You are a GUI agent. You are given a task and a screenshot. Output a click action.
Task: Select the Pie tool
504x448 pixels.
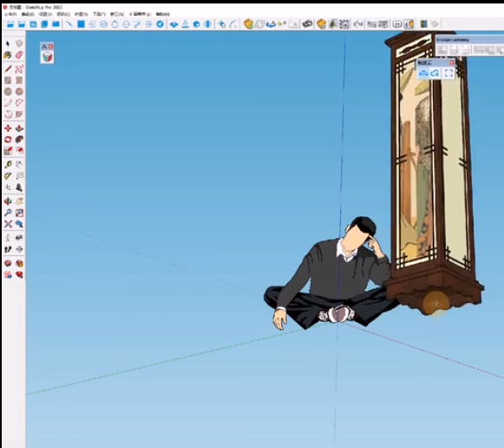pyautogui.click(x=19, y=115)
